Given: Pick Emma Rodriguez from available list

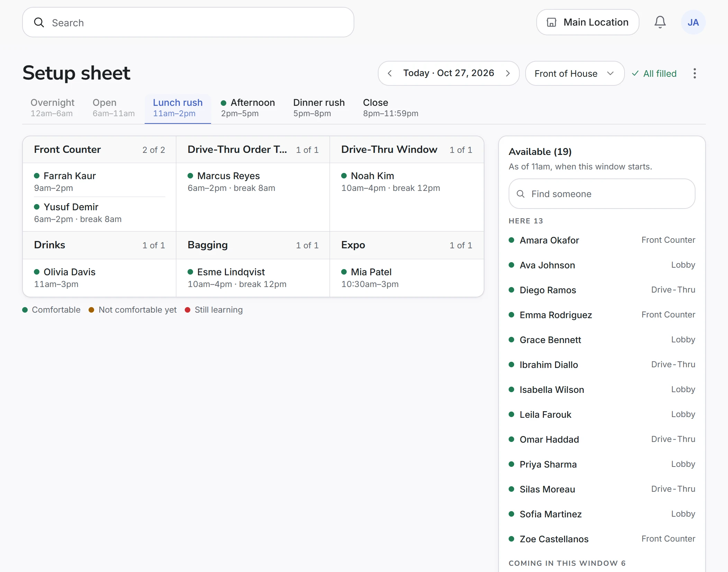Looking at the screenshot, I should click(602, 315).
